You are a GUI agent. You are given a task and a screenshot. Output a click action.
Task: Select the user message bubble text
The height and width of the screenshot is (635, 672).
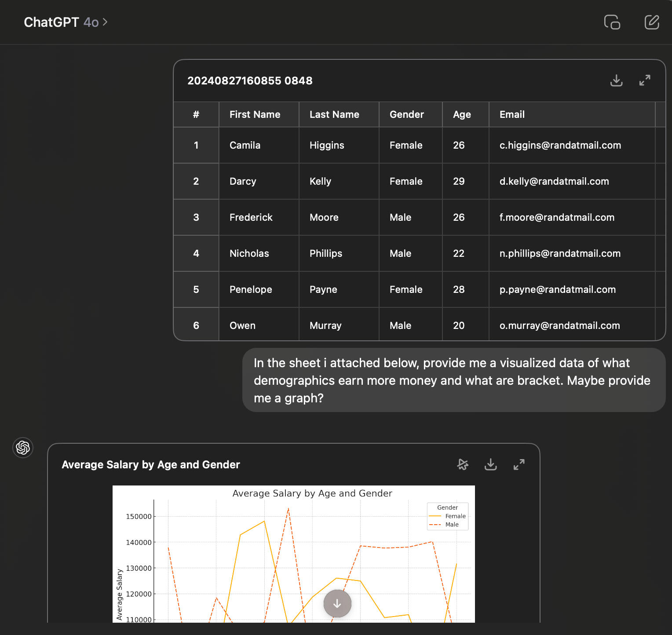(x=453, y=380)
